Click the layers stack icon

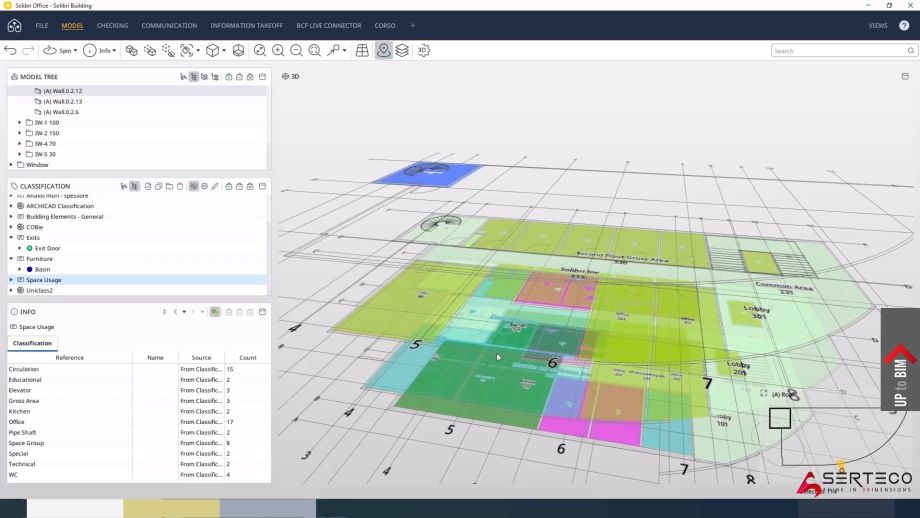pos(402,50)
